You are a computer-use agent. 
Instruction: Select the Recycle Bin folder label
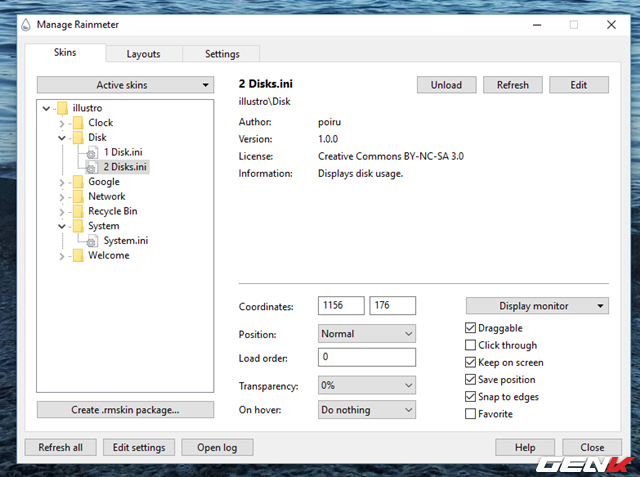click(113, 211)
